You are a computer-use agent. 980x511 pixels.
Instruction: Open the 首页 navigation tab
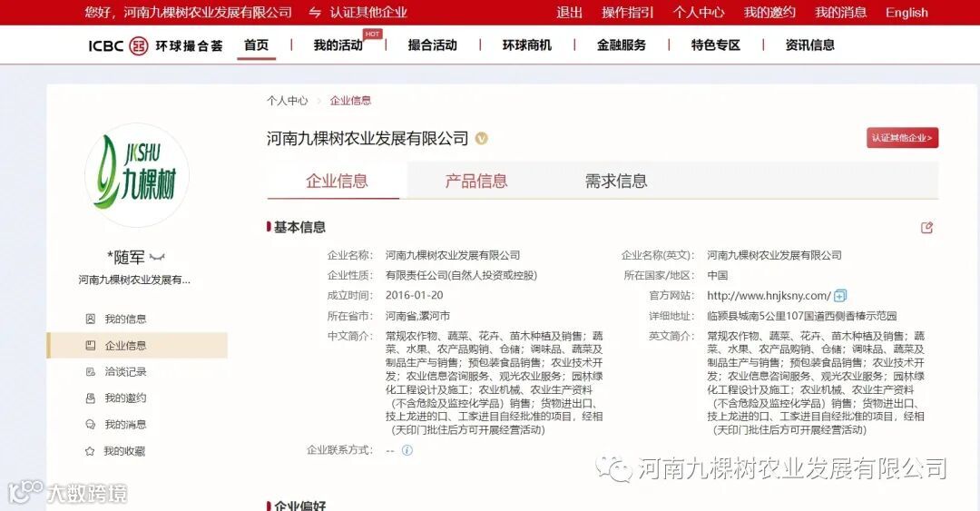pos(256,45)
